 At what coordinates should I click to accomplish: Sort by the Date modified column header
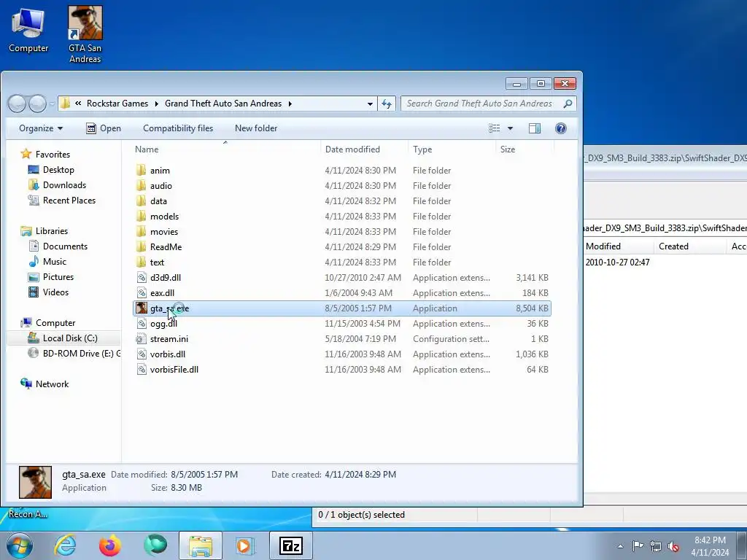[x=365, y=149]
